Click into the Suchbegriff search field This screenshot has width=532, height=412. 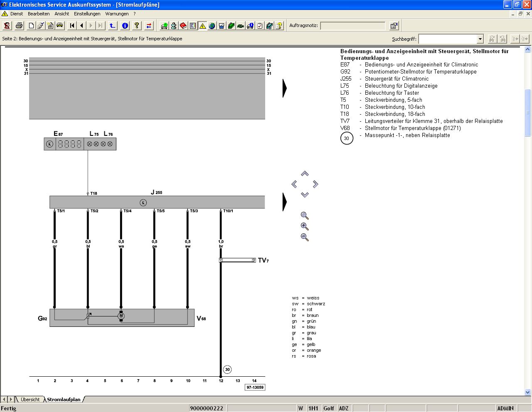pos(448,39)
